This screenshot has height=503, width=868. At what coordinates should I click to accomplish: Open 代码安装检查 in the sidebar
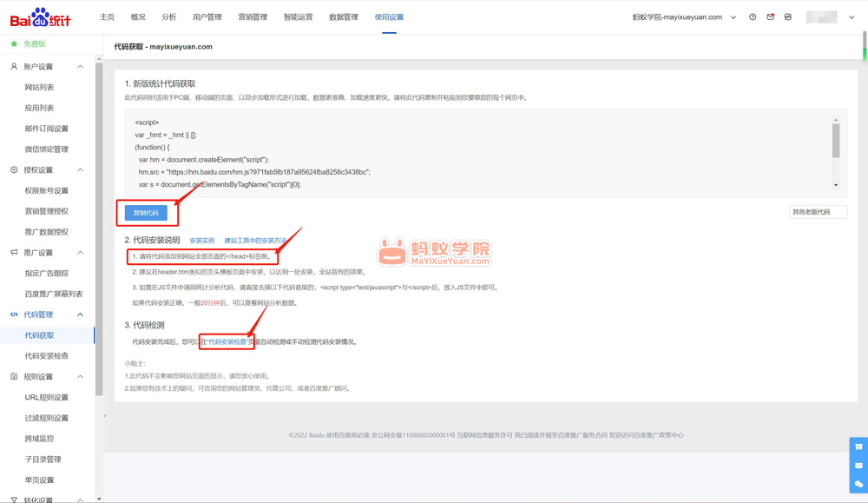[47, 355]
